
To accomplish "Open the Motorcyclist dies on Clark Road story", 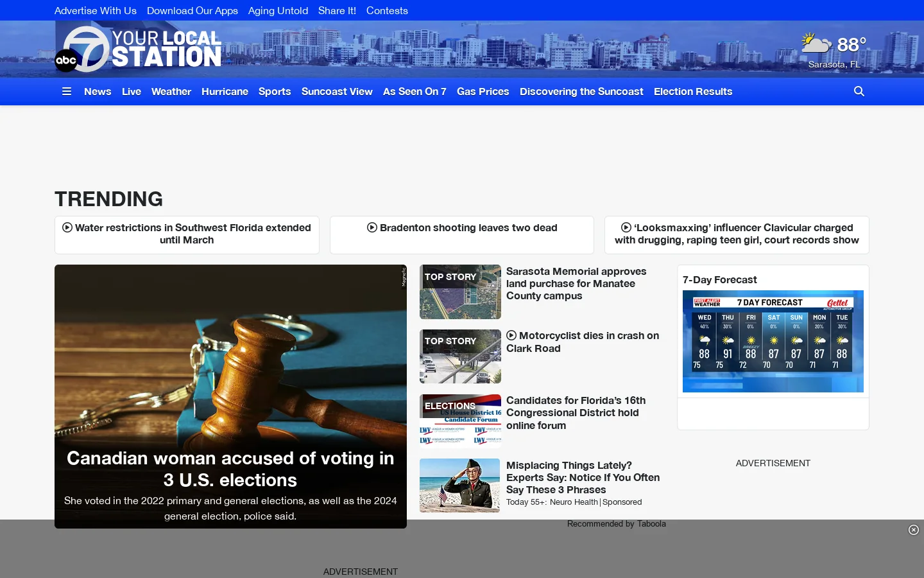I will [583, 342].
